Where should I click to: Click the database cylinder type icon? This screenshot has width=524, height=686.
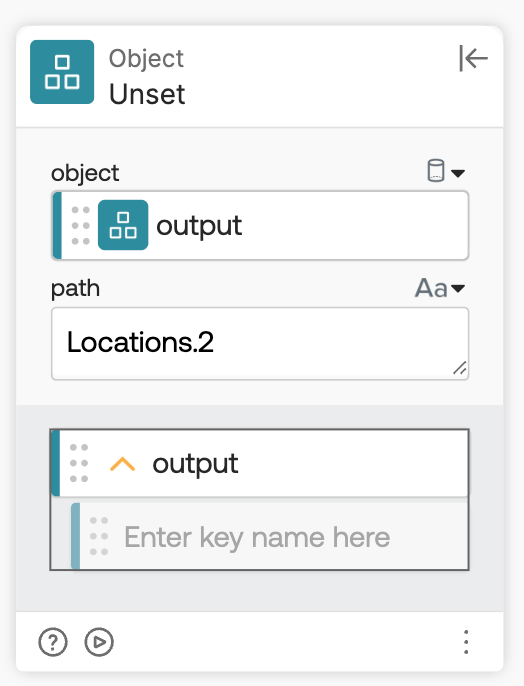[x=436, y=171]
